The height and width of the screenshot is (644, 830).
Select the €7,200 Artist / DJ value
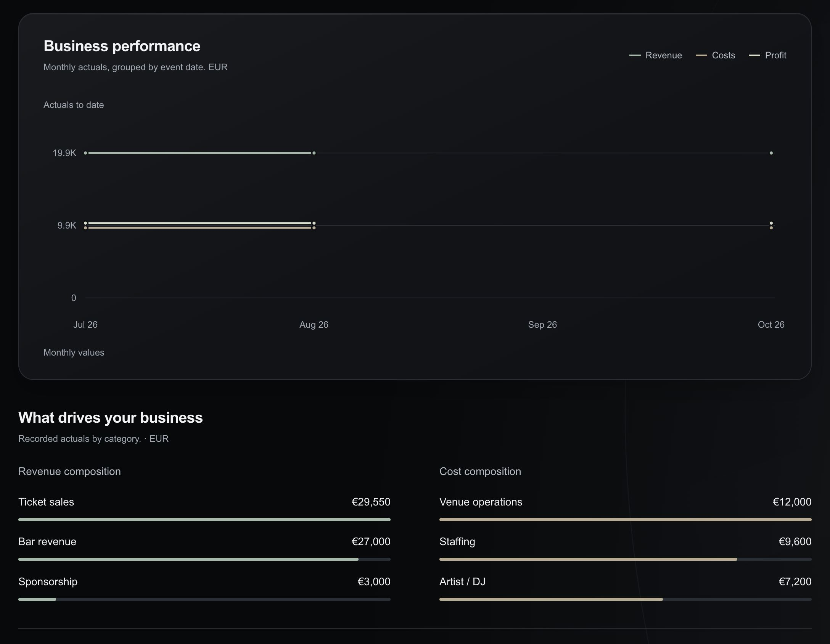pyautogui.click(x=795, y=581)
